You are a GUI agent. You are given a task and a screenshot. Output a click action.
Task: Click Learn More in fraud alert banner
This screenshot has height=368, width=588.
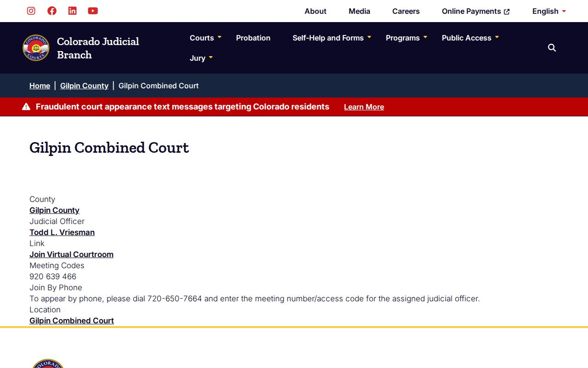364,107
